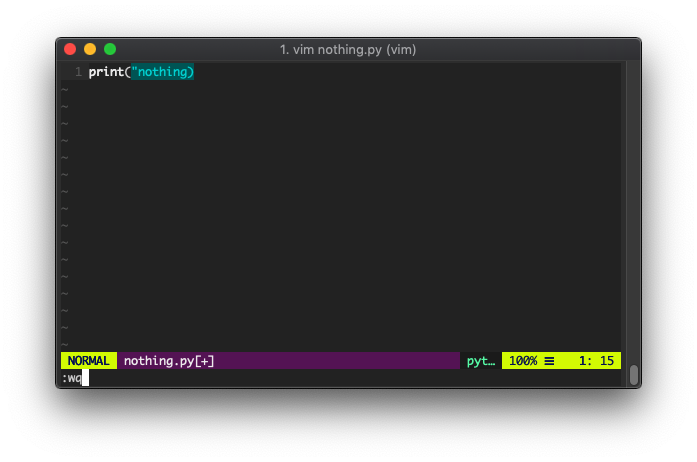697x462 pixels.
Task: Click the yellow minimize window button
Action: [x=90, y=49]
